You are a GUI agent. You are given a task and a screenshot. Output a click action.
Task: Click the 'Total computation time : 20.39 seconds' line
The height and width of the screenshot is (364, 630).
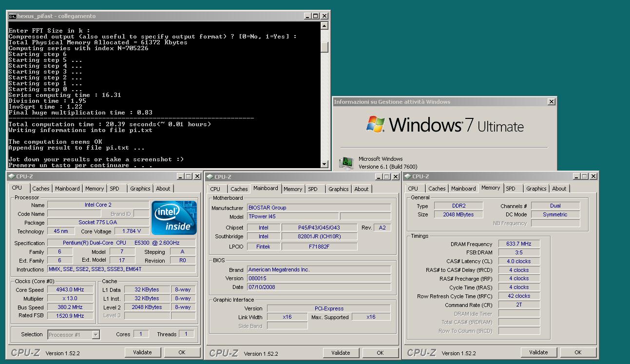click(110, 124)
